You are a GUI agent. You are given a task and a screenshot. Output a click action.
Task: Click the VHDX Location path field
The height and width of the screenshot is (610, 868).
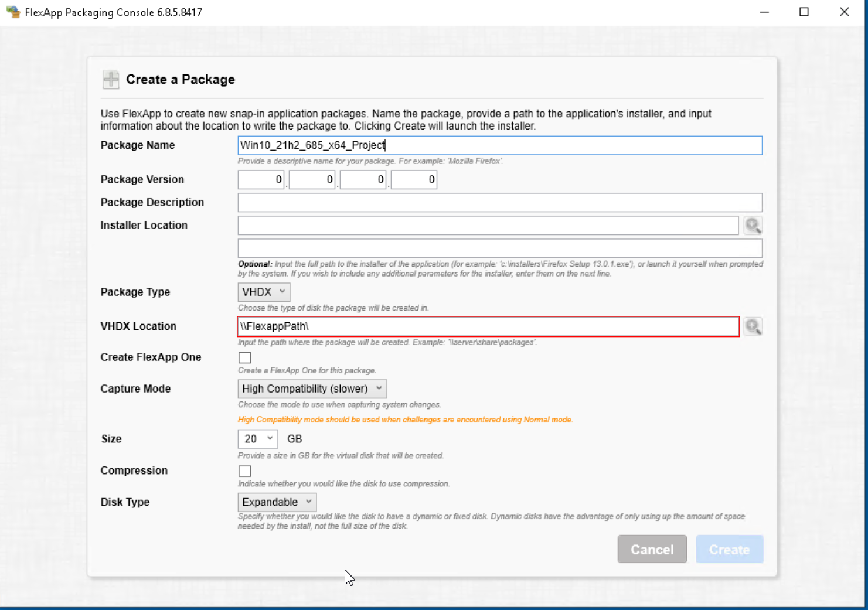tap(488, 326)
